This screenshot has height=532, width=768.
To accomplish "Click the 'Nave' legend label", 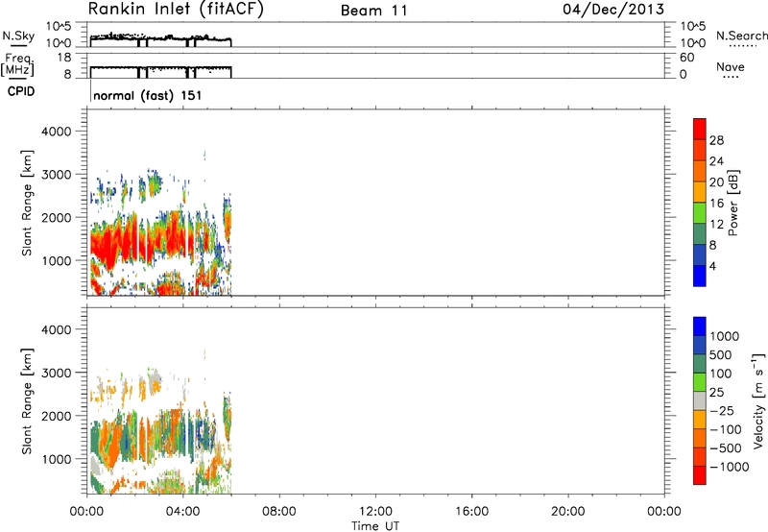I will point(731,66).
